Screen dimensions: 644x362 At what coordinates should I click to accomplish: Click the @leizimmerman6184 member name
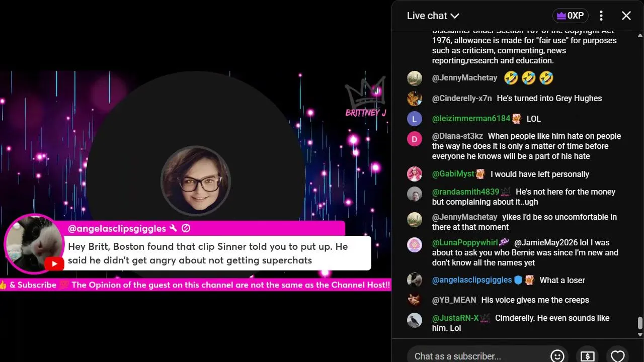[x=471, y=119]
